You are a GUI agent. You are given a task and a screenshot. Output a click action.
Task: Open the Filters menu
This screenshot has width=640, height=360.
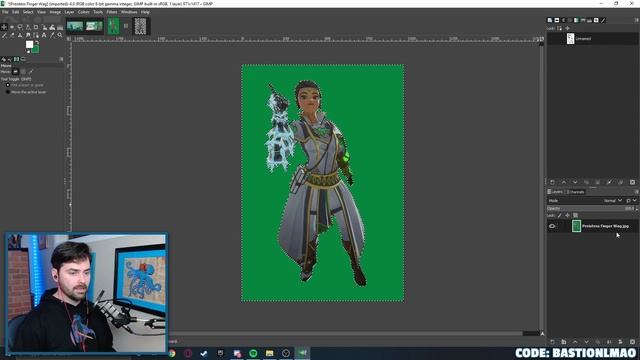pos(112,12)
